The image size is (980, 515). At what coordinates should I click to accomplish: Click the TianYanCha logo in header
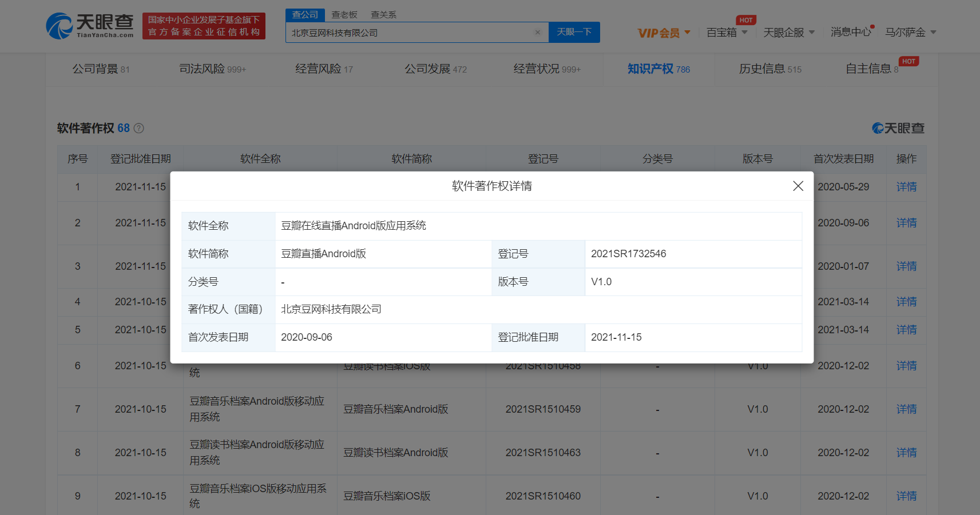pos(90,26)
